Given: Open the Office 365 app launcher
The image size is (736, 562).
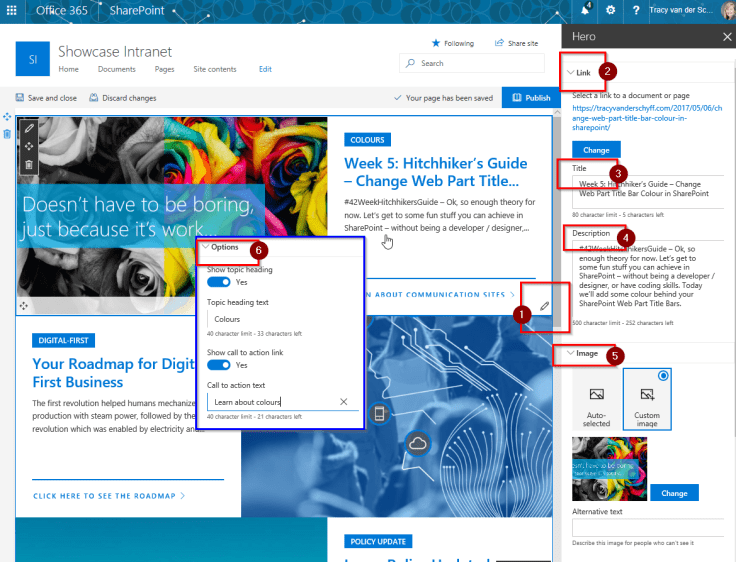Looking at the screenshot, I should [12, 11].
